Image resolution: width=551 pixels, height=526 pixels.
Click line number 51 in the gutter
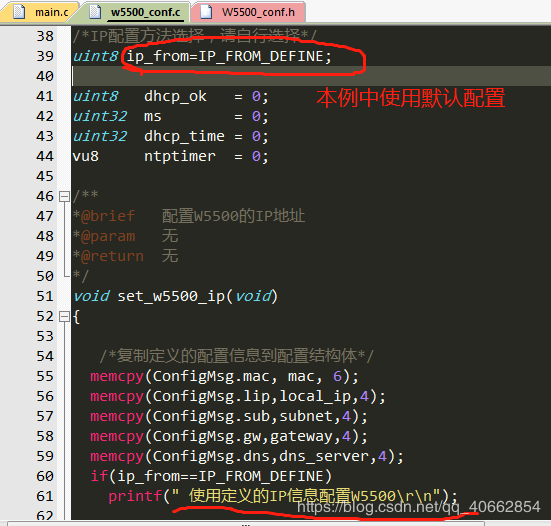click(45, 296)
